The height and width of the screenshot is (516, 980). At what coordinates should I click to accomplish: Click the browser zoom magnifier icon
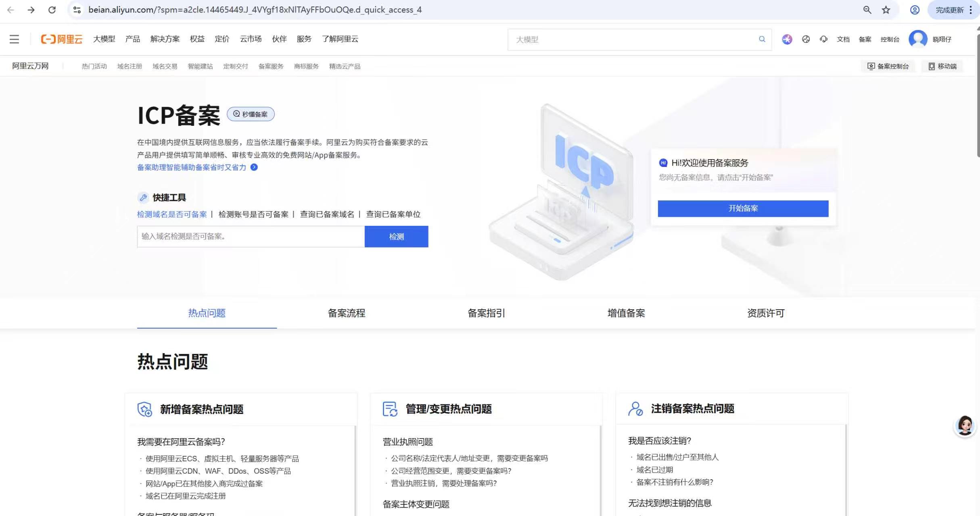pyautogui.click(x=867, y=10)
